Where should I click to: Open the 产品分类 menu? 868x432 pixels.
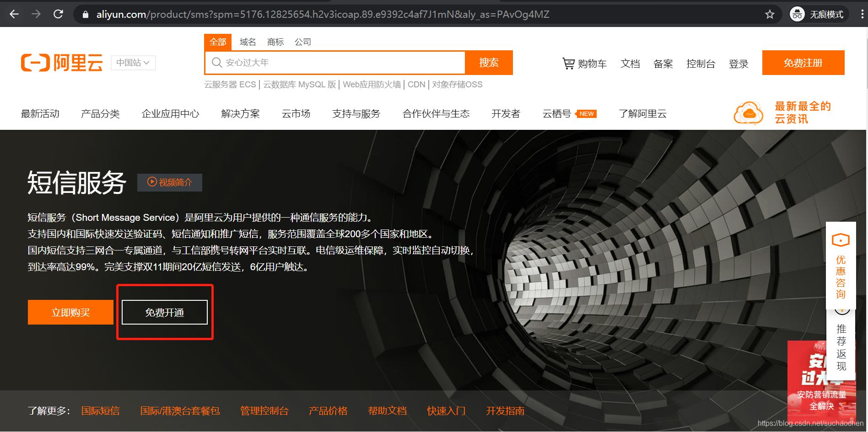pos(100,114)
